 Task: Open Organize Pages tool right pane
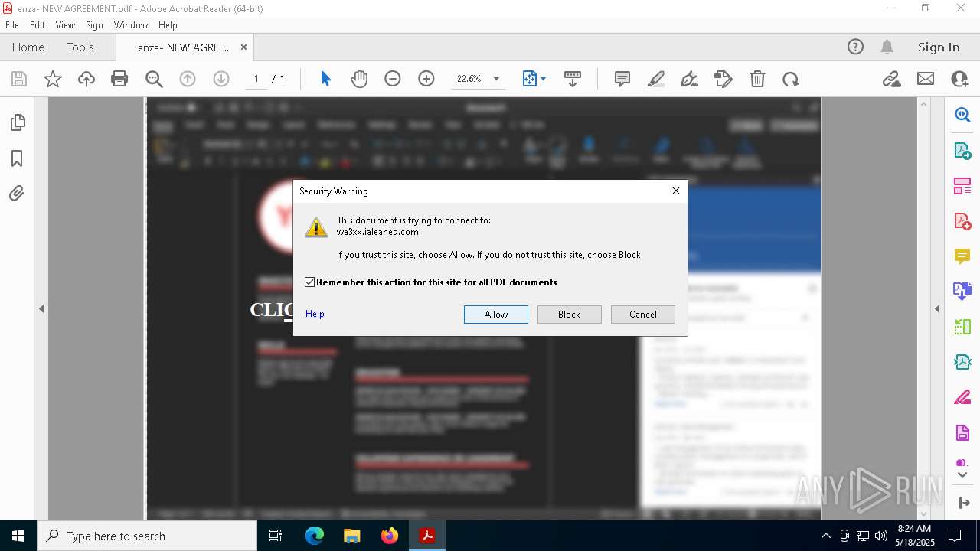pyautogui.click(x=962, y=186)
